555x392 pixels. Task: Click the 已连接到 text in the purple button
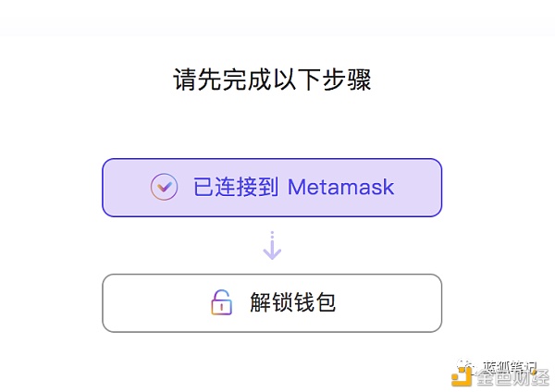pyautogui.click(x=236, y=187)
